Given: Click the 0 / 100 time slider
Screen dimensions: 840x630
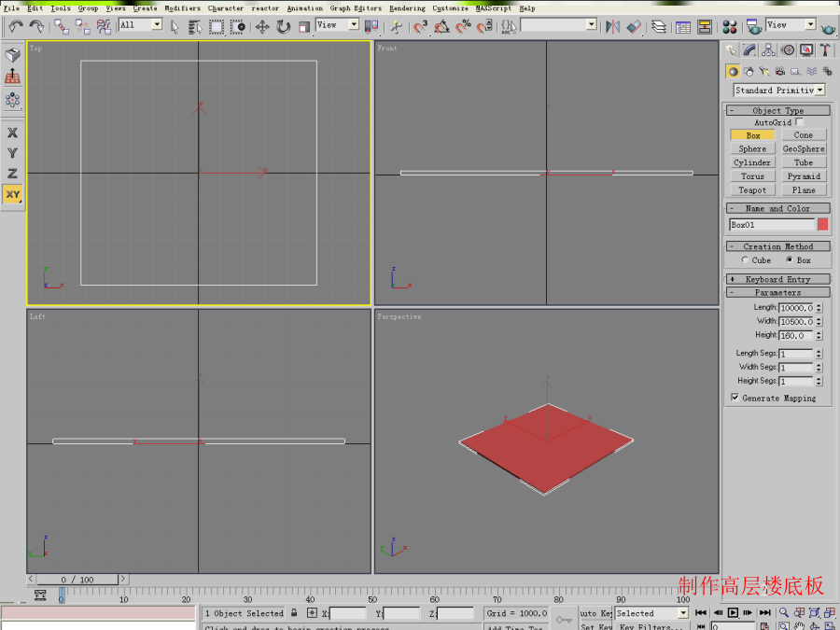Looking at the screenshot, I should click(77, 579).
